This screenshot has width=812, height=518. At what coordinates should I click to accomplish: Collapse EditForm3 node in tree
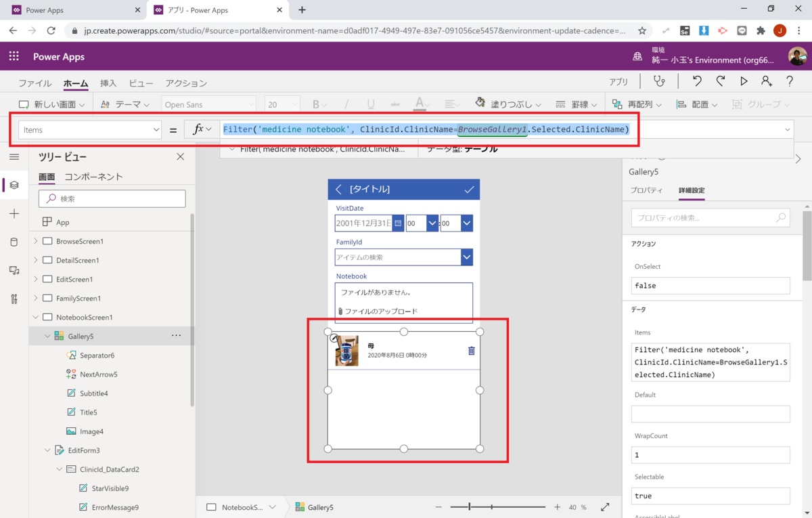(47, 450)
